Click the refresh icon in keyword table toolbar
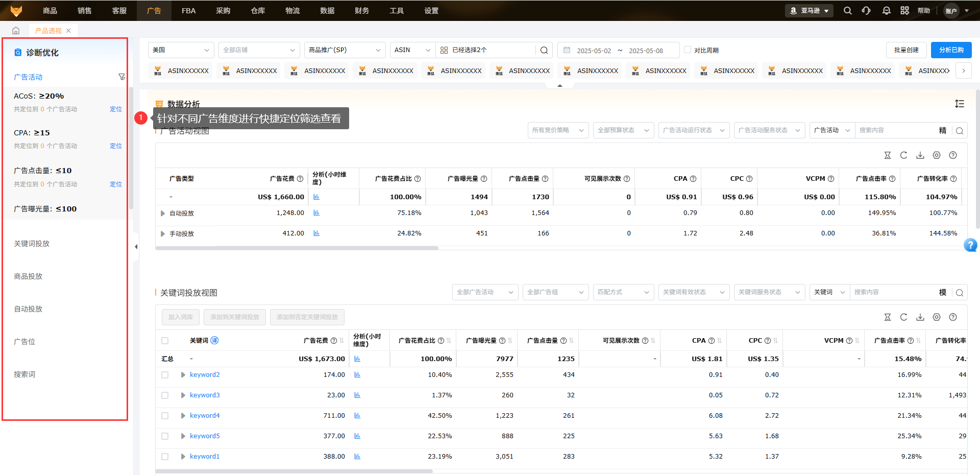Image resolution: width=980 pixels, height=475 pixels. tap(903, 317)
